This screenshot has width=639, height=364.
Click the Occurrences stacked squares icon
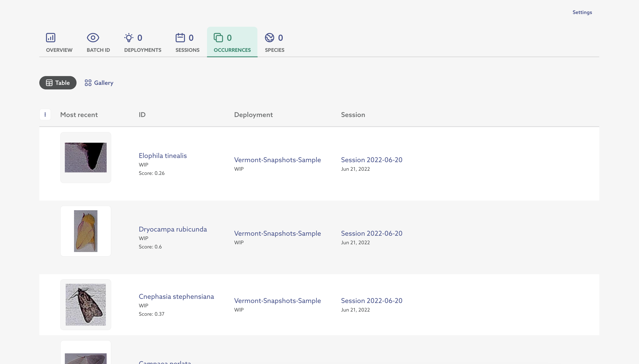pos(218,38)
